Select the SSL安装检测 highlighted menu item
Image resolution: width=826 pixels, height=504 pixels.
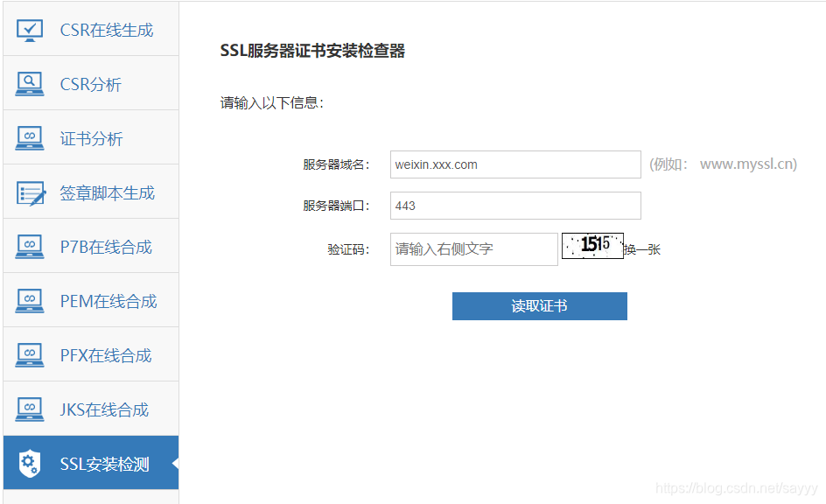click(x=92, y=462)
